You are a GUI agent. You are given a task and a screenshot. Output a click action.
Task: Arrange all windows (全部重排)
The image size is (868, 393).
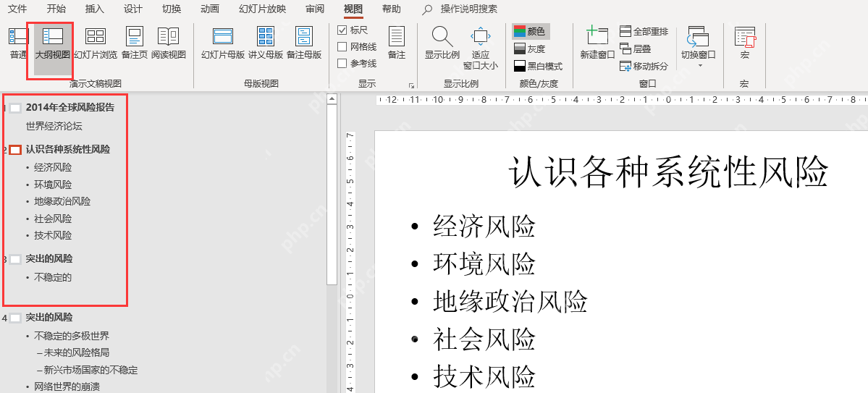point(644,32)
